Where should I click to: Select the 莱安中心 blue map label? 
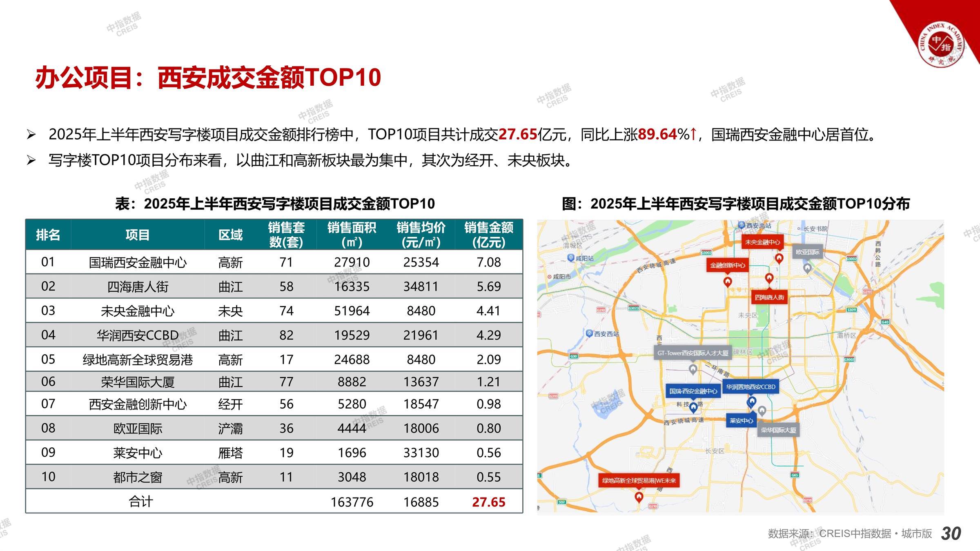(x=741, y=420)
